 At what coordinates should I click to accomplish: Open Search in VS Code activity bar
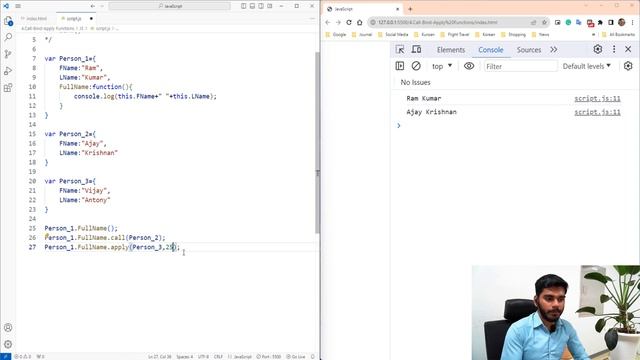click(x=8, y=37)
